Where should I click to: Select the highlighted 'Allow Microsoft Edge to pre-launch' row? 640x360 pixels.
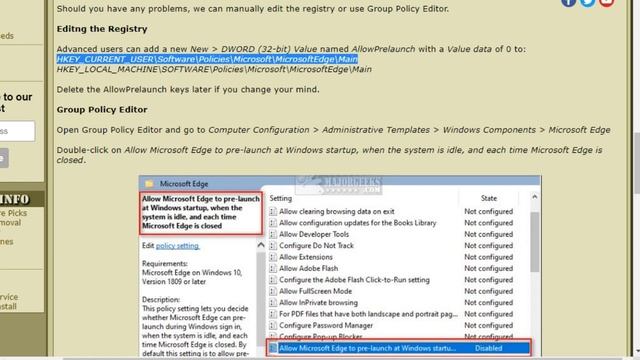(x=398, y=348)
